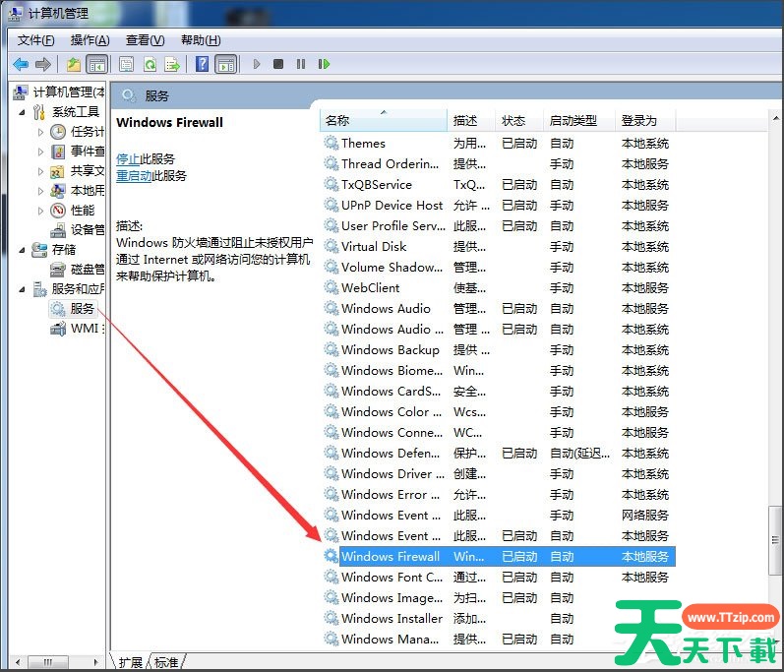This screenshot has width=784, height=672.
Task: Collapse the 服务和应用 tree node
Action: (x=23, y=289)
